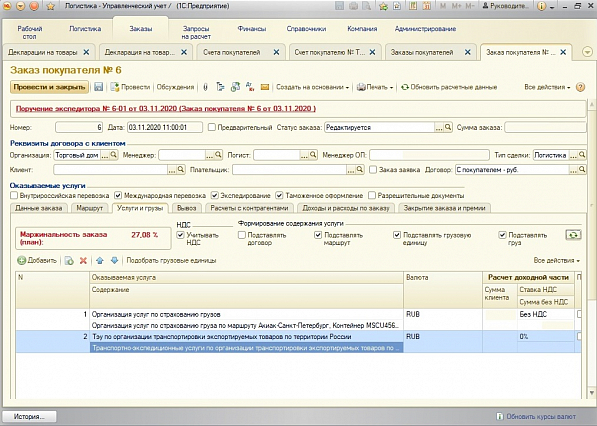Click the Дата input field
Screen dimensions: 597x426
pos(165,128)
